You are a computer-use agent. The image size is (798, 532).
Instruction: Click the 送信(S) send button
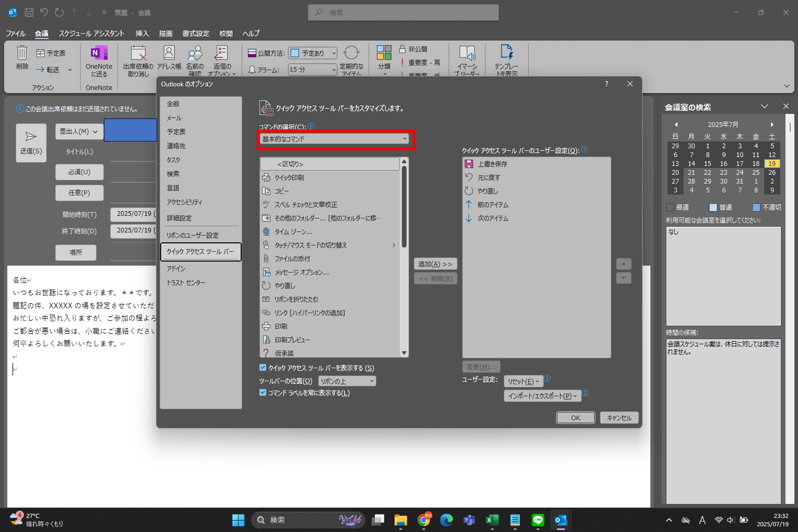tap(31, 143)
